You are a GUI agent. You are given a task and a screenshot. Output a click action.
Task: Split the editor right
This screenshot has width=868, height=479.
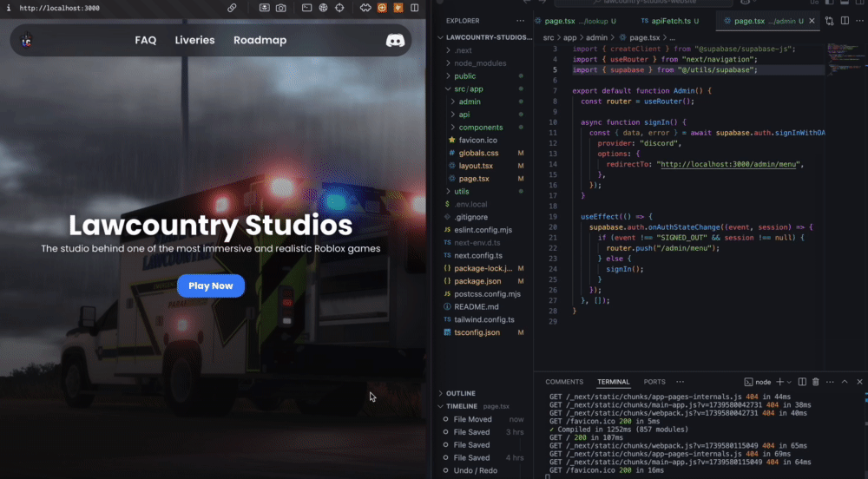[845, 21]
